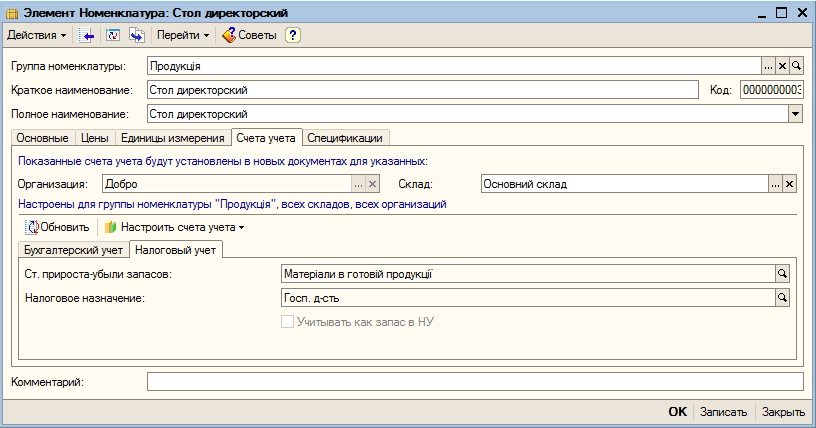Image resolution: width=816 pixels, height=428 pixels.
Task: Open the Перейти menu
Action: coord(183,35)
